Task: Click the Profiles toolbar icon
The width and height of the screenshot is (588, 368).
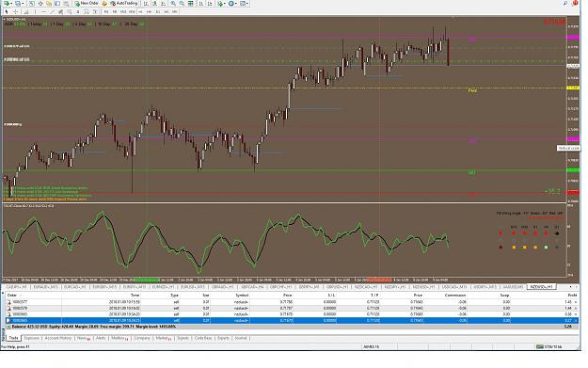Action: pos(17,4)
